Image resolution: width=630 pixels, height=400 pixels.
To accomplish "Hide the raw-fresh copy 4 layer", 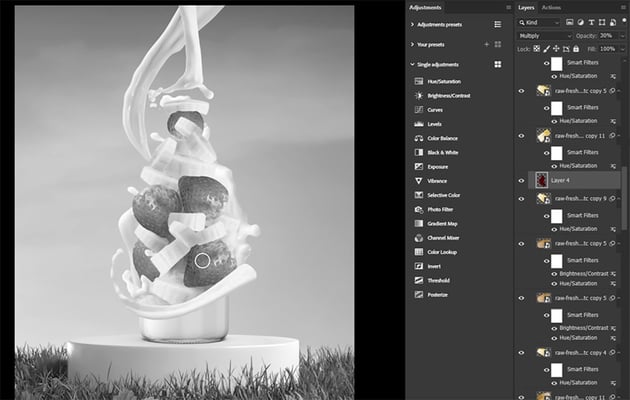I will (522, 353).
